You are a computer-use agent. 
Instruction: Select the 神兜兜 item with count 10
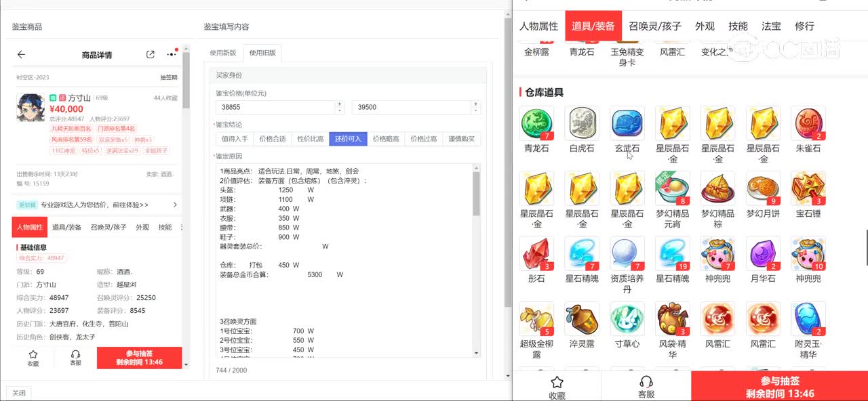point(808,253)
